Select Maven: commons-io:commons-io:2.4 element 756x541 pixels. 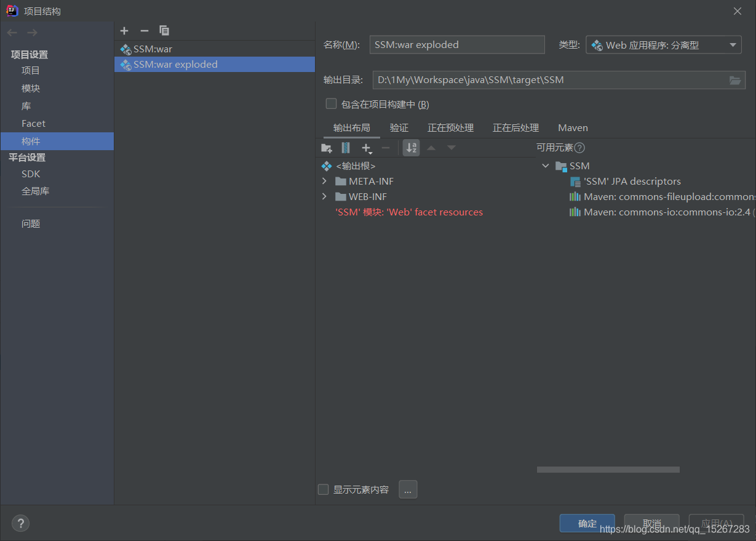(x=662, y=212)
